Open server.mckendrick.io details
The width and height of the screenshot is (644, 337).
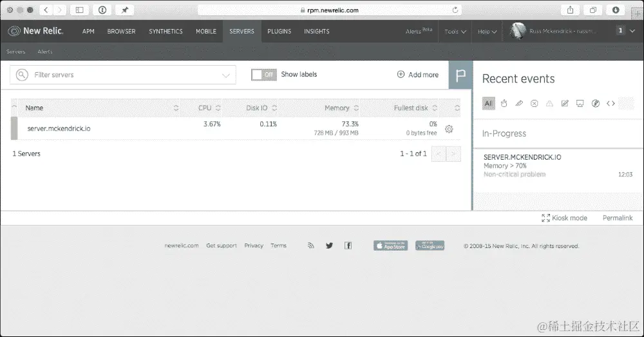click(59, 128)
